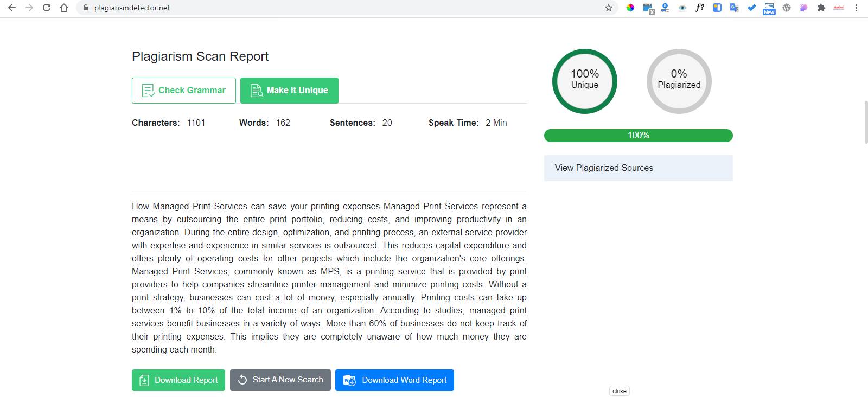Image resolution: width=868 pixels, height=397 pixels.
Task: Reload the plagiarismdetector.net page
Action: pyautogui.click(x=47, y=8)
